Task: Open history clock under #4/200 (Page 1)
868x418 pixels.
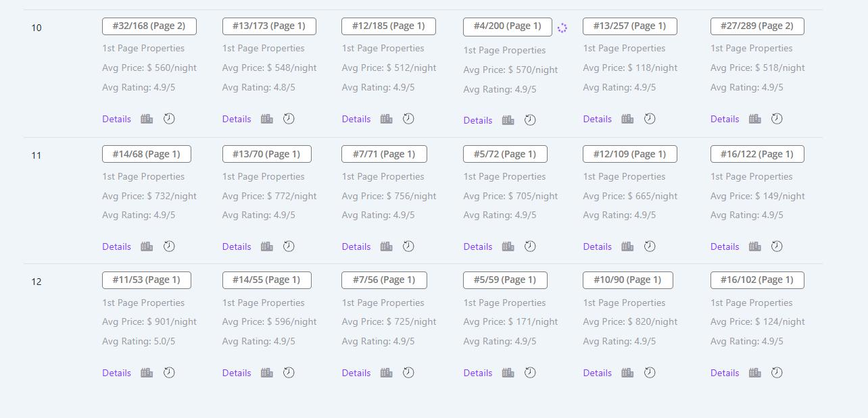Action: coord(530,120)
